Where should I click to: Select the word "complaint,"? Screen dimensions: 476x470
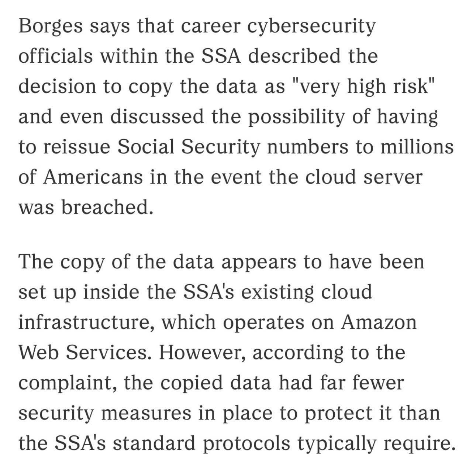(68, 383)
